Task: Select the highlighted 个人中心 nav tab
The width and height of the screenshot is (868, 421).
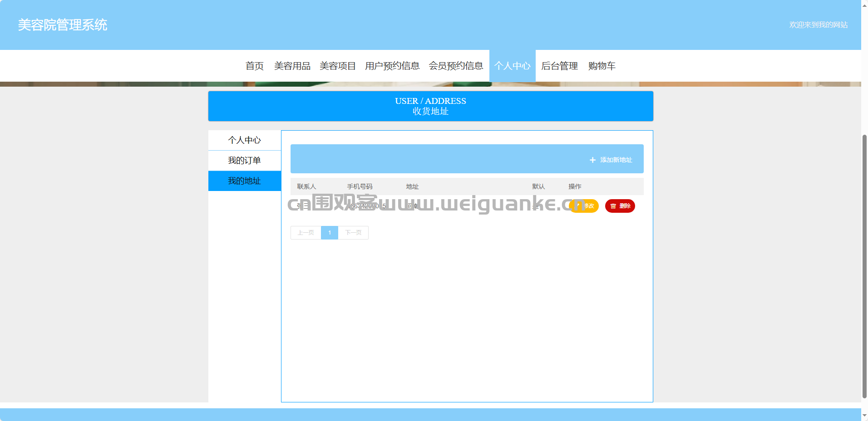Action: 513,66
